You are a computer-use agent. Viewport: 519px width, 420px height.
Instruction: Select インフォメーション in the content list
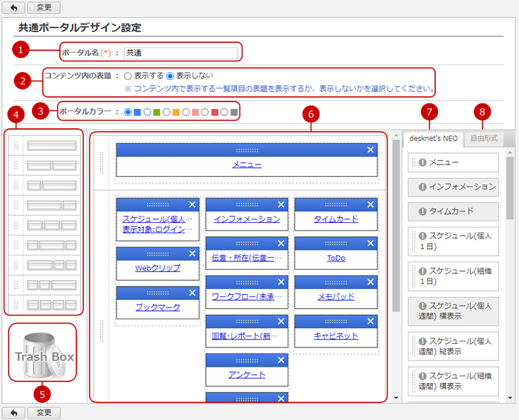pos(453,187)
